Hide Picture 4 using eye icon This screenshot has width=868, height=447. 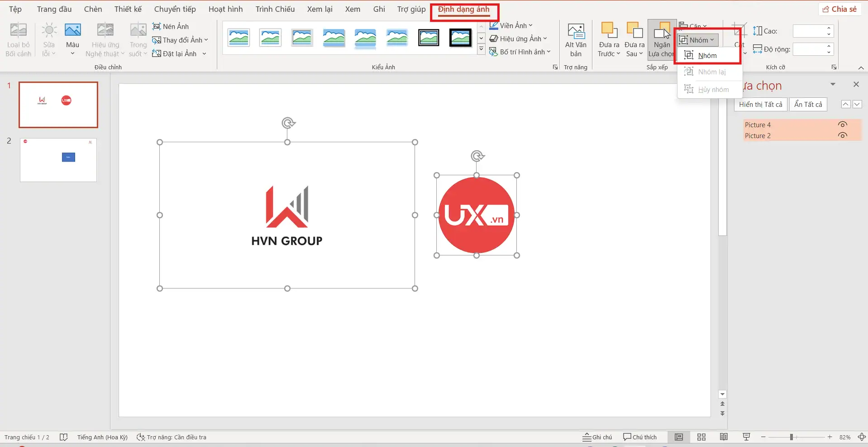click(x=842, y=125)
